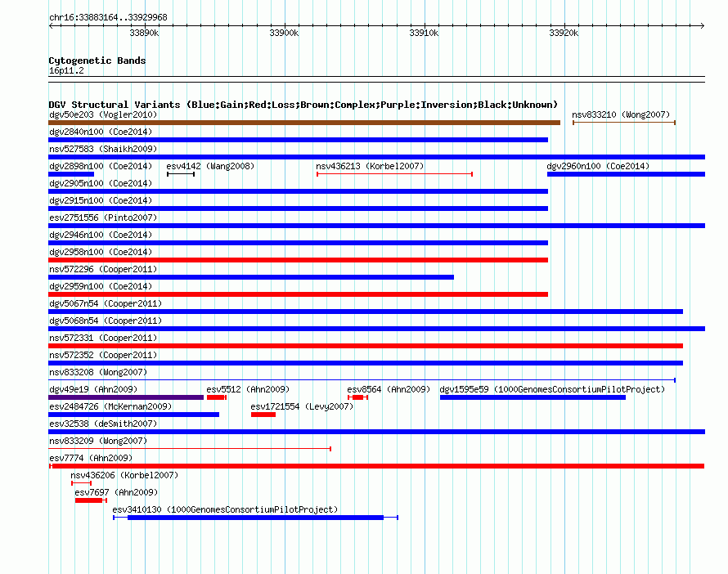This screenshot has height=574, width=728.
Task: Click nsv833209 (Wong2007) label
Action: [x=98, y=441]
